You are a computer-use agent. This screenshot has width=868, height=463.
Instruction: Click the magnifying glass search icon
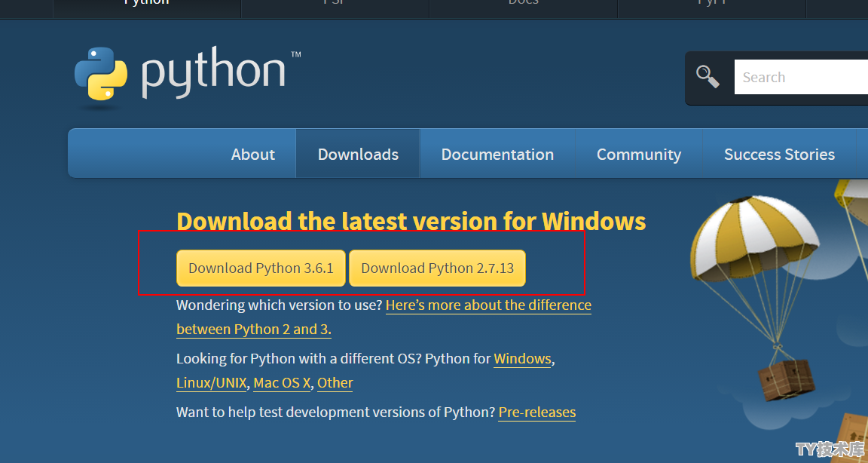(708, 76)
